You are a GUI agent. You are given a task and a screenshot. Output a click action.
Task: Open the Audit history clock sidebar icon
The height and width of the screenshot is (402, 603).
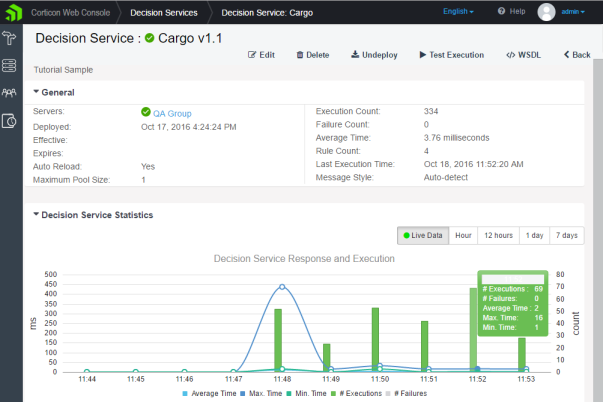(x=9, y=121)
